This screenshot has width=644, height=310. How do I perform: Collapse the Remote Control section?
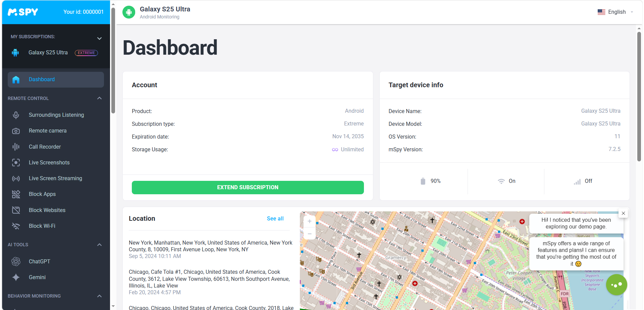coord(99,98)
